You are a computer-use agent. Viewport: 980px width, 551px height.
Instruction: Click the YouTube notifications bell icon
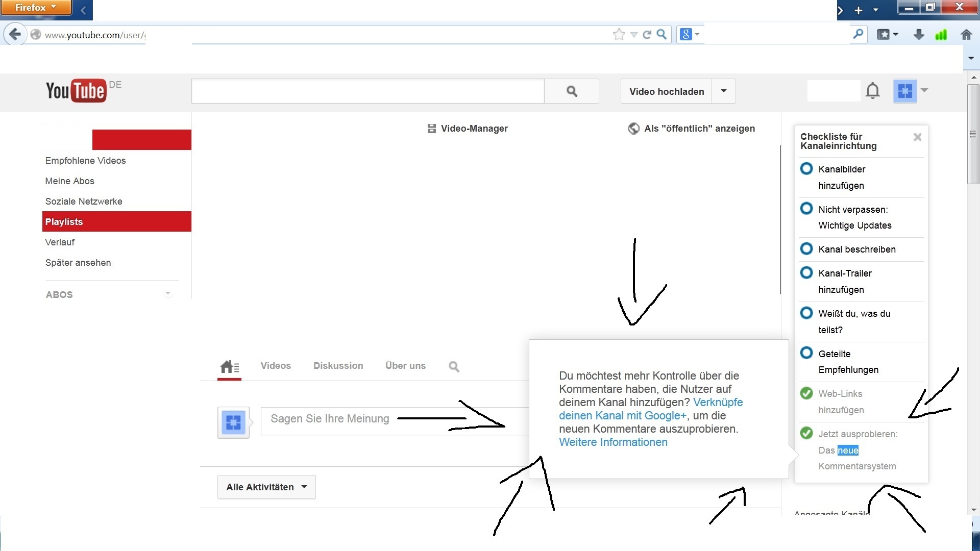[872, 91]
